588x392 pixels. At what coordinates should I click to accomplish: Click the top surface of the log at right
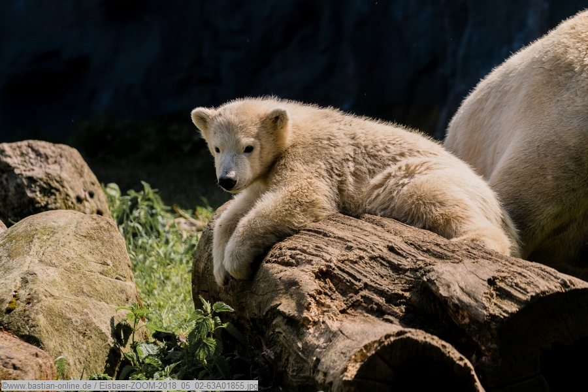point(457,261)
